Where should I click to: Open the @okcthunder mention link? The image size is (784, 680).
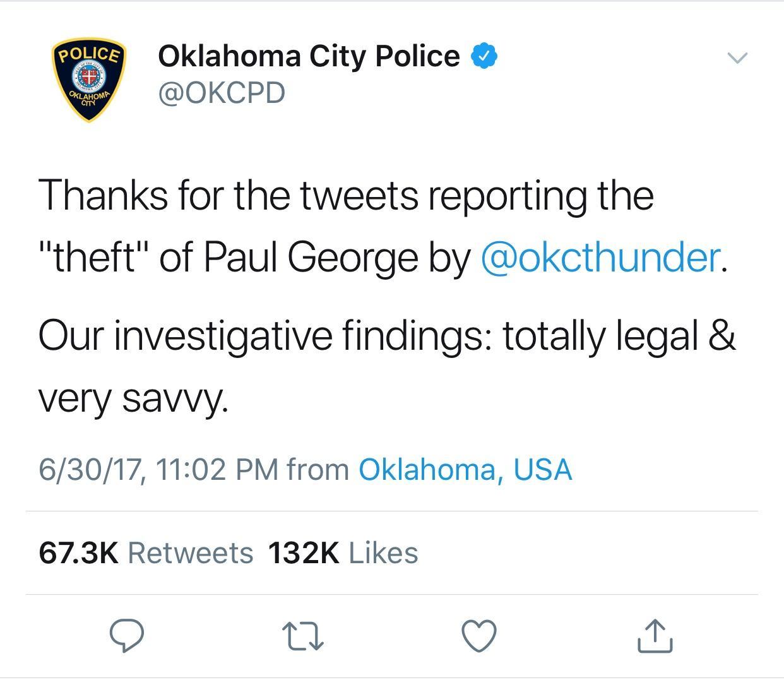click(x=600, y=258)
